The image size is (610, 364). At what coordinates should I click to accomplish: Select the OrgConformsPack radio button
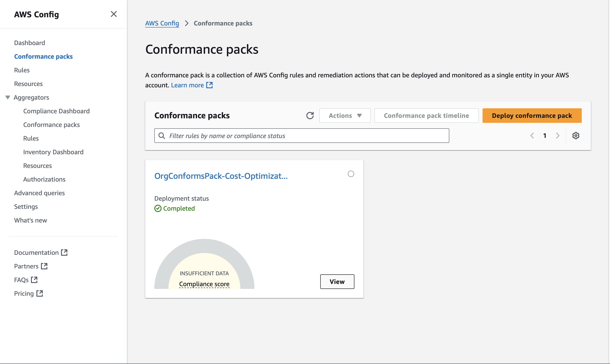click(351, 174)
